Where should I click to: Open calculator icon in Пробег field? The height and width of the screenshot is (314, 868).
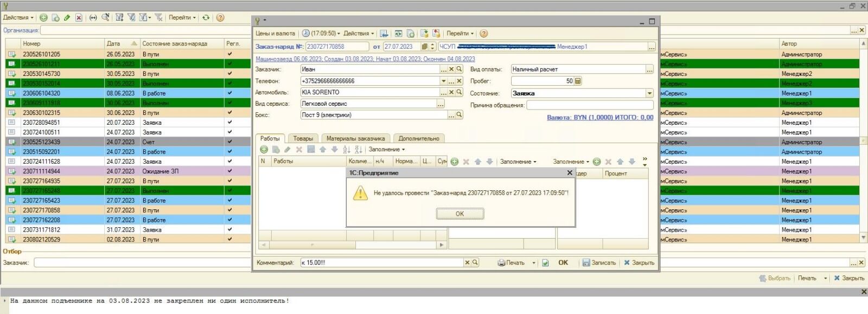[x=578, y=81]
